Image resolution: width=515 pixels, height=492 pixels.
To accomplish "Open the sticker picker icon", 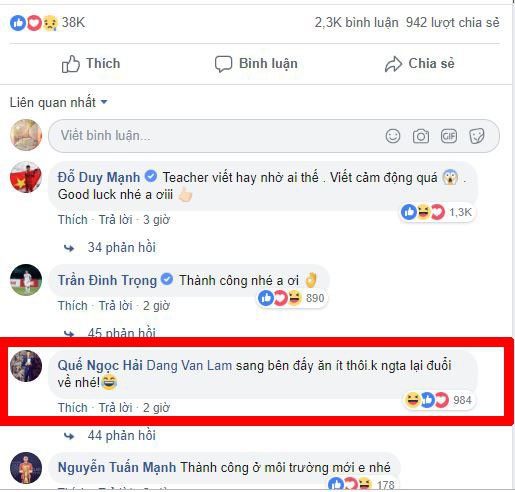I will pyautogui.click(x=477, y=136).
